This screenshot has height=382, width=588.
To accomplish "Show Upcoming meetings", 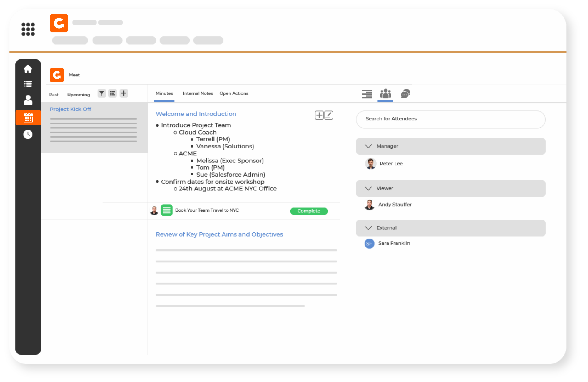I will [78, 95].
